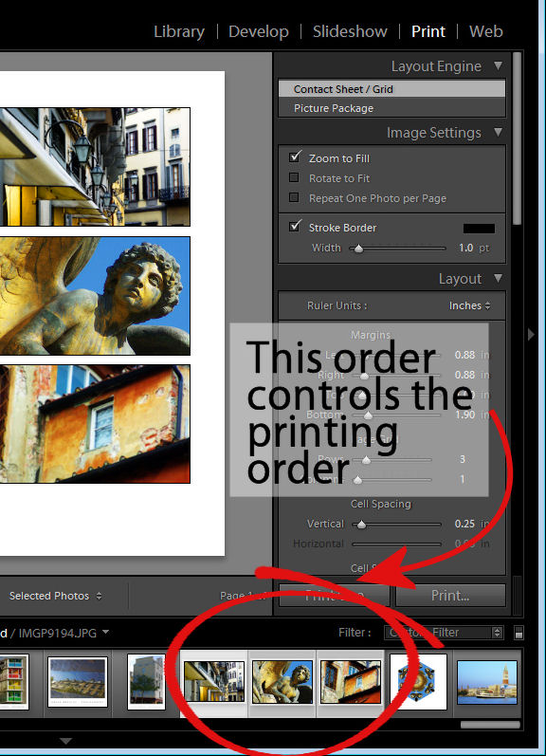Toggle the filter switch icon beside Custom Filter
Screen dimensions: 546x756
[x=519, y=633]
